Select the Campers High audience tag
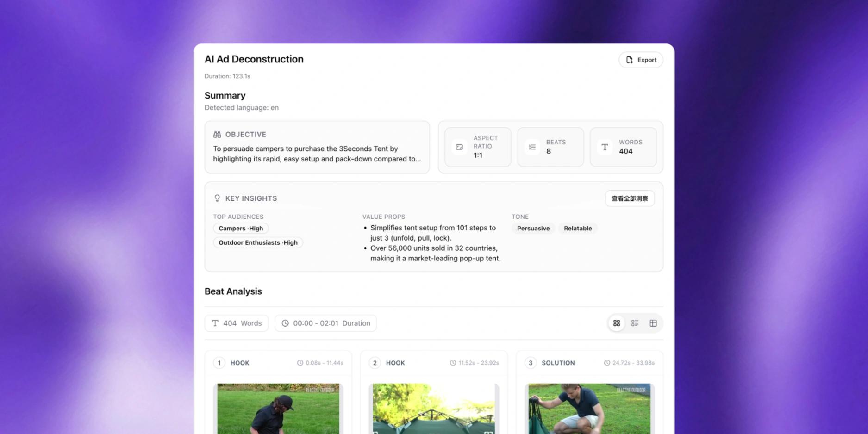This screenshot has height=434, width=868. 241,229
